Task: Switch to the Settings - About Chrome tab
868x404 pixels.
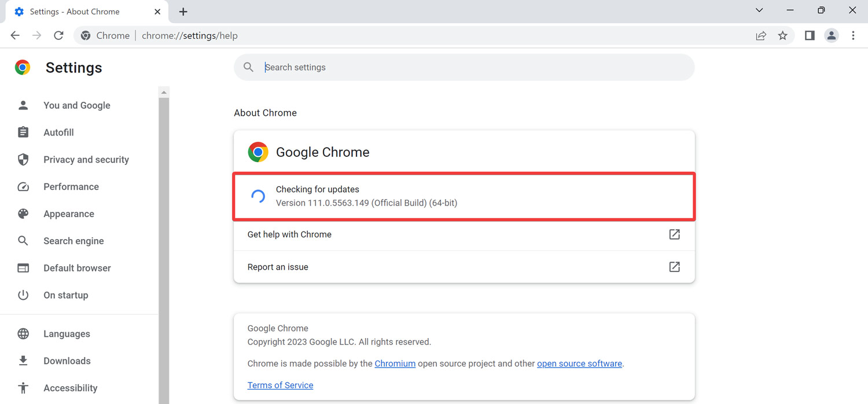Action: [75, 11]
